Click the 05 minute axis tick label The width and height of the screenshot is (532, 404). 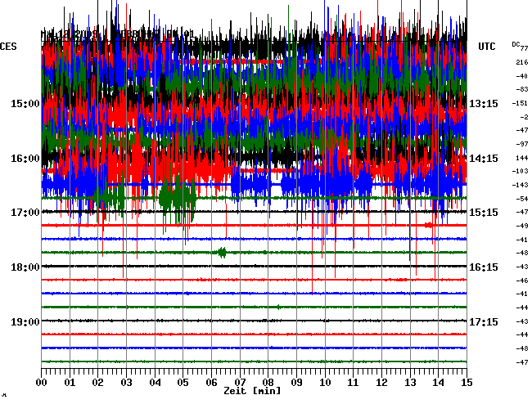tap(183, 383)
